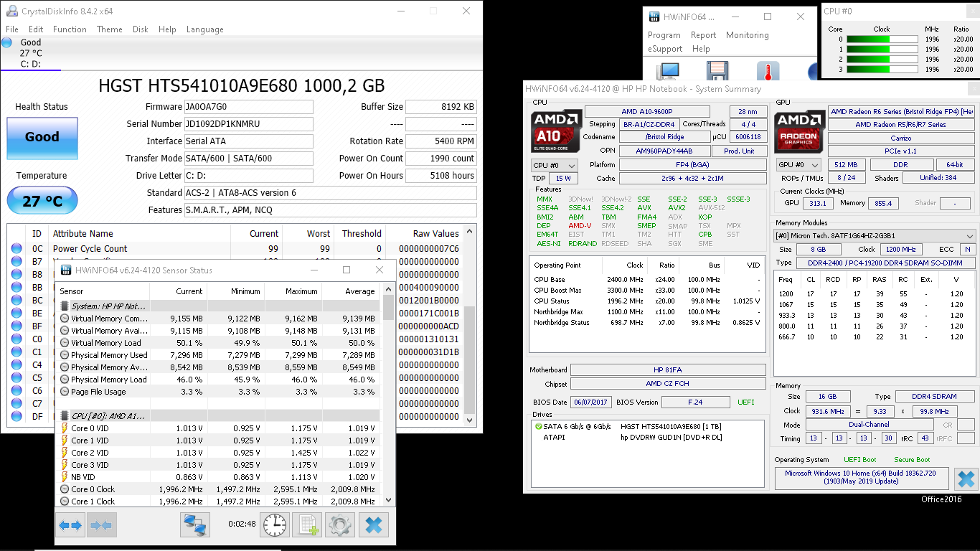Open the Theme menu in CrystalDiskInfo
Image resolution: width=980 pixels, height=551 pixels.
point(109,29)
